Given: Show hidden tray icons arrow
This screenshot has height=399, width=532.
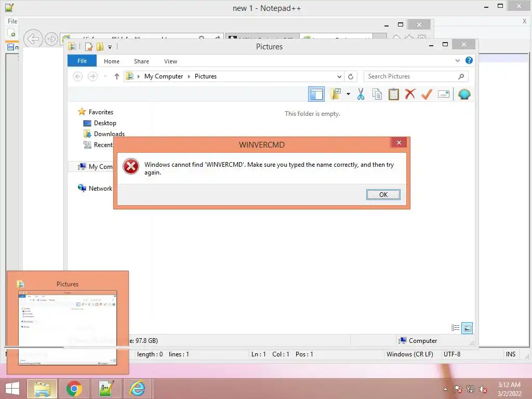Looking at the screenshot, I should click(445, 389).
